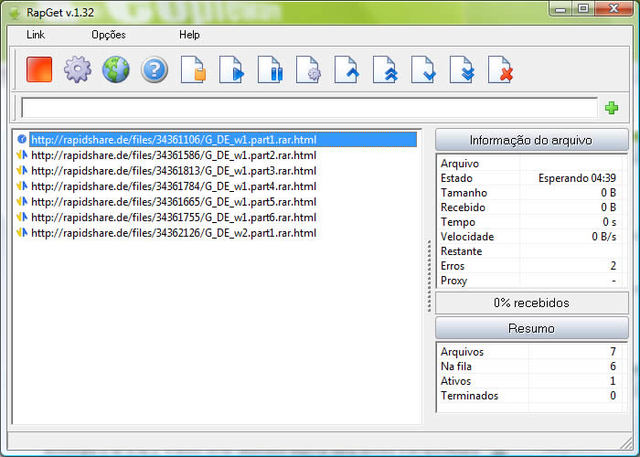Click the Proxy label
The width and height of the screenshot is (640, 457).
(x=454, y=281)
